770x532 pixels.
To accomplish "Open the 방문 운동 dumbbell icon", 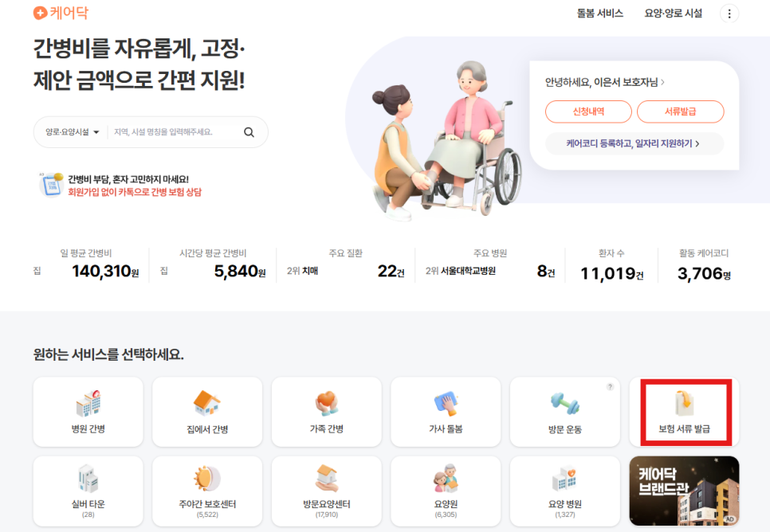I will 564,404.
